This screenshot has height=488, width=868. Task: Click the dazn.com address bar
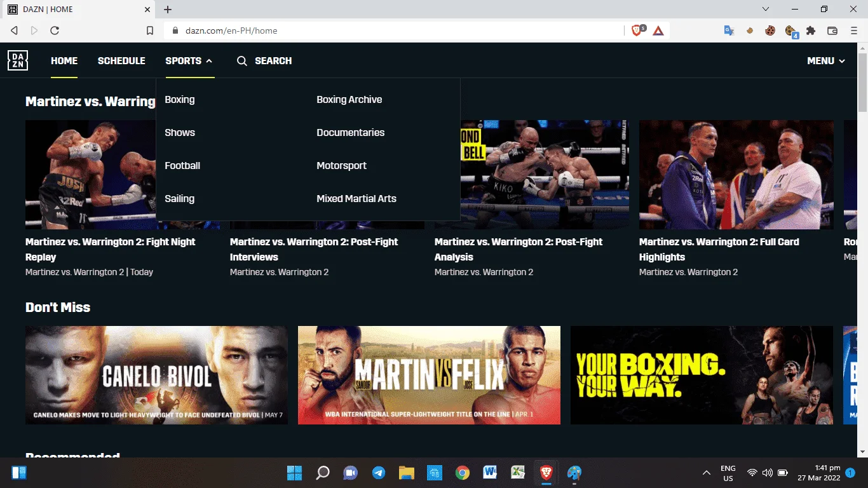click(394, 30)
